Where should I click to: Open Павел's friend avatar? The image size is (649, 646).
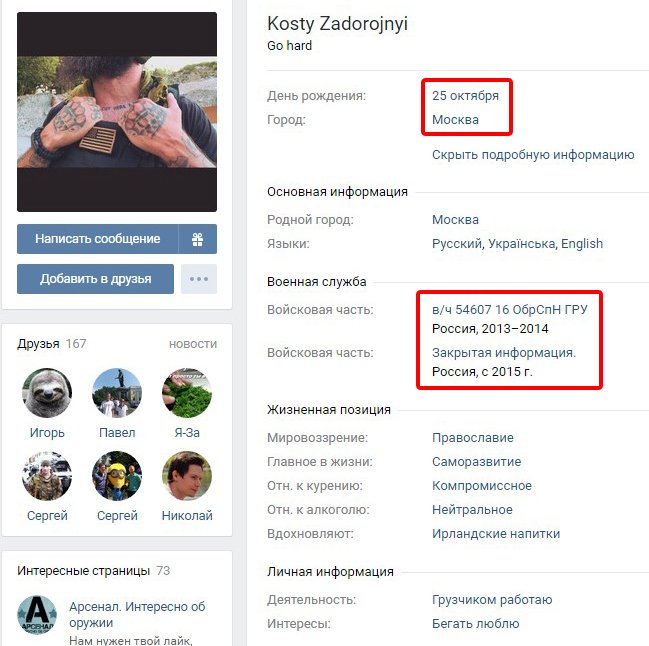point(117,393)
